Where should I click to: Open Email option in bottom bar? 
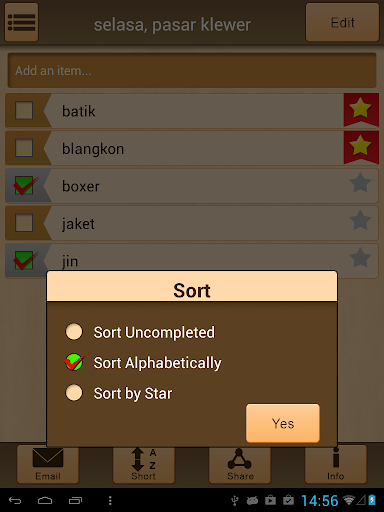point(48,464)
